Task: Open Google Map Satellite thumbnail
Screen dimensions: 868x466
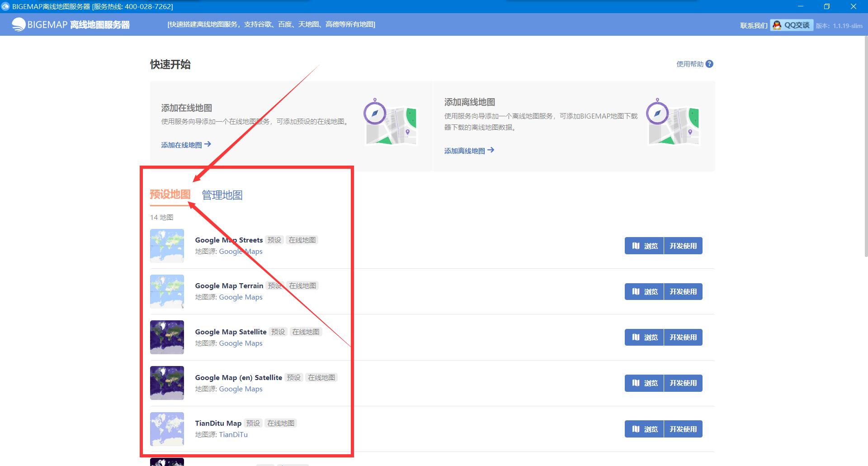Action: [x=167, y=337]
